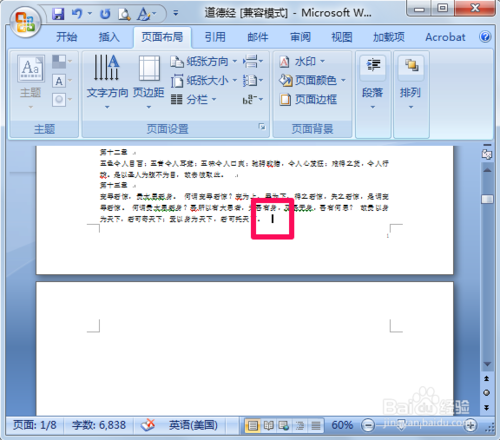Click the word count 字数: 6,838
The height and width of the screenshot is (440, 500).
(x=99, y=425)
